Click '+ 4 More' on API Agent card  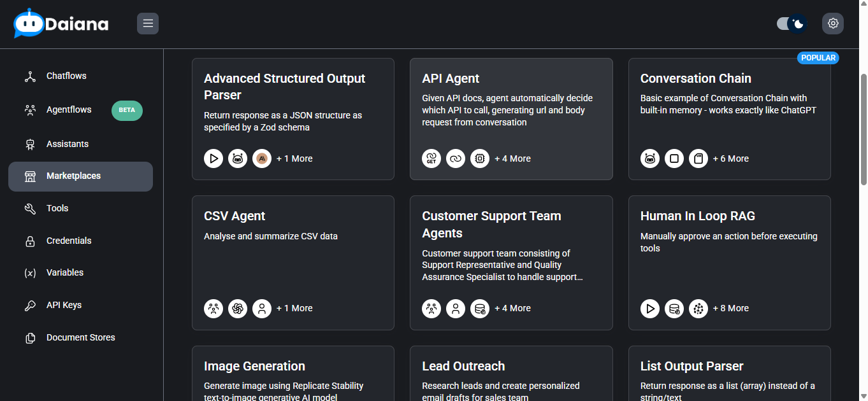(x=512, y=159)
